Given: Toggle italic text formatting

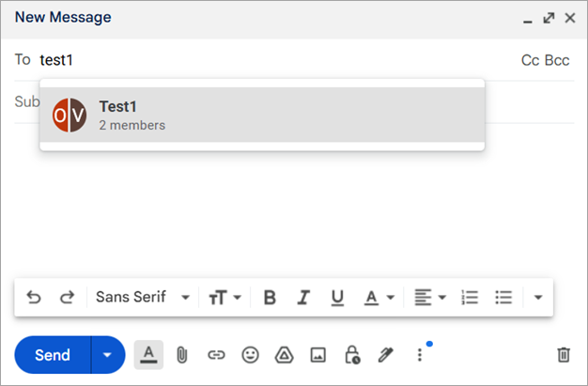Looking at the screenshot, I should click(303, 298).
